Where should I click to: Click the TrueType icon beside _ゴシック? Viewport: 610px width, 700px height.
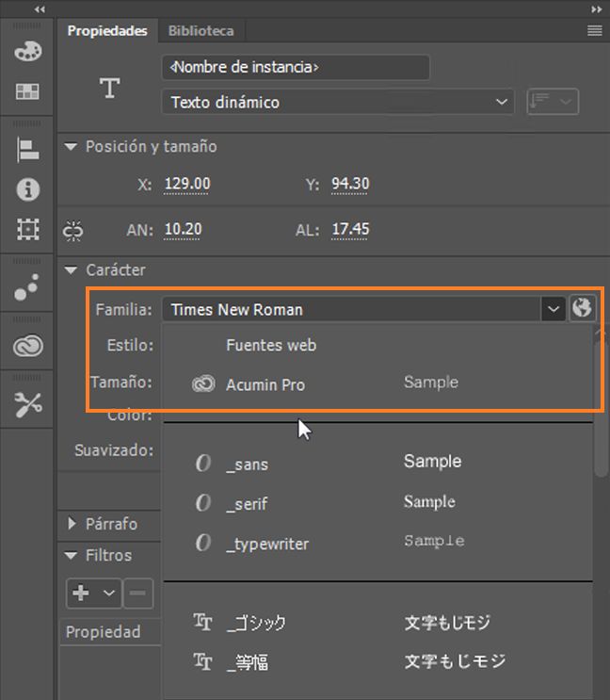pos(203,623)
